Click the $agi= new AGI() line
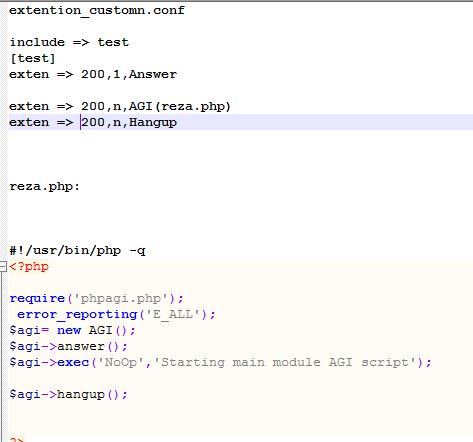The height and width of the screenshot is (442, 473). pyautogui.click(x=73, y=330)
